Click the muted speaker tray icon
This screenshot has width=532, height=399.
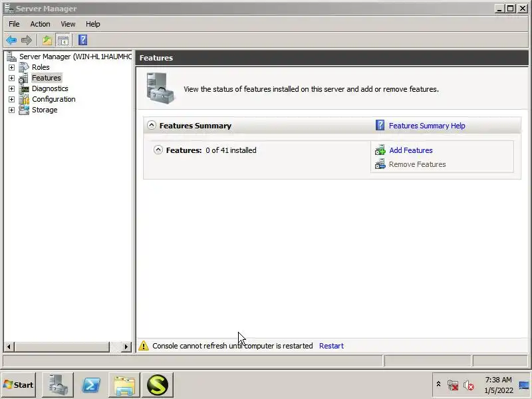(x=469, y=385)
